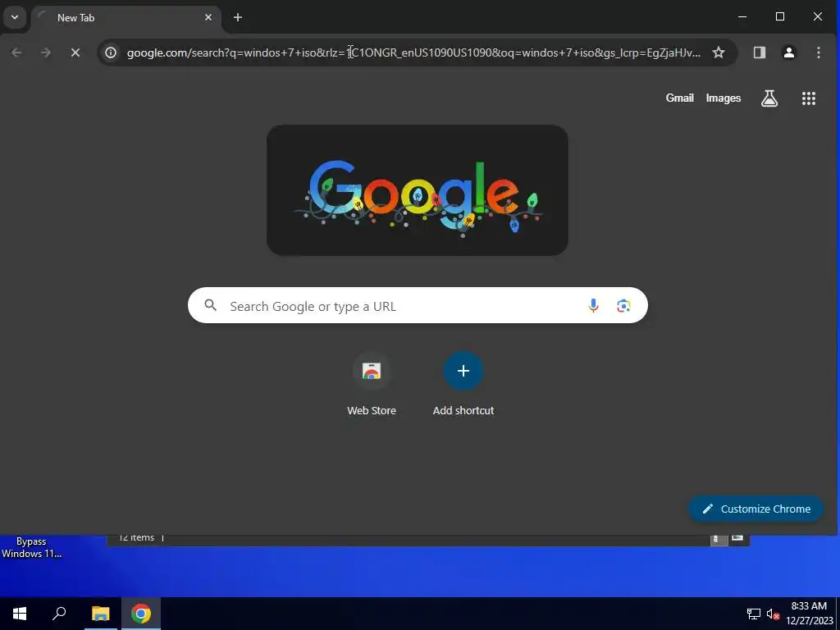Click the Search Google or type a URL box
Viewport: 840px width, 630px height.
tap(418, 305)
